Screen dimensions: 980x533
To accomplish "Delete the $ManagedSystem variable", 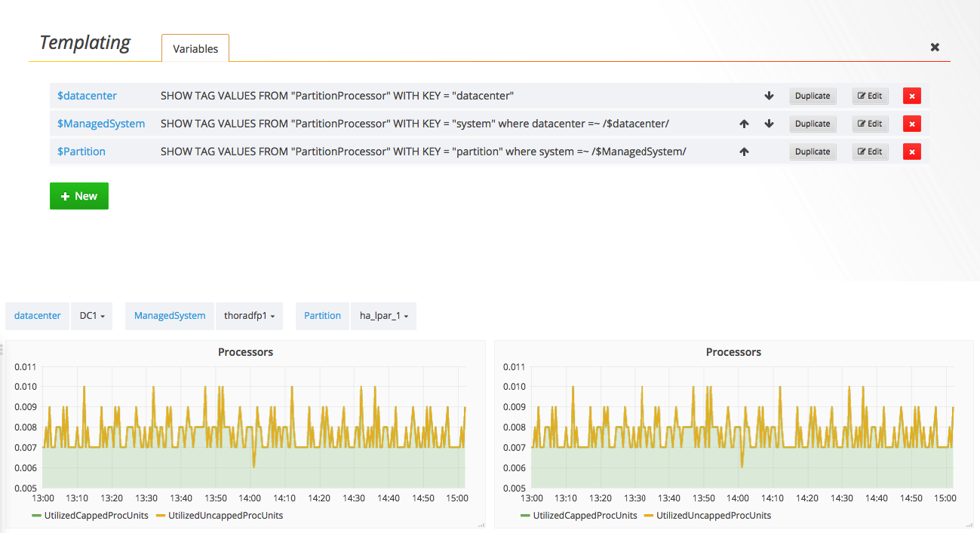I will pyautogui.click(x=911, y=124).
